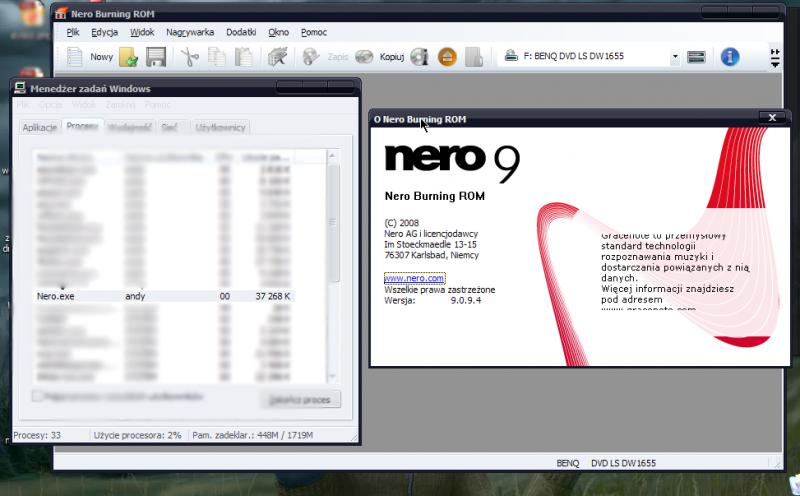The height and width of the screenshot is (496, 800).
Task: Click the Menedżer zadań Windows title icon
Action: 20,88
